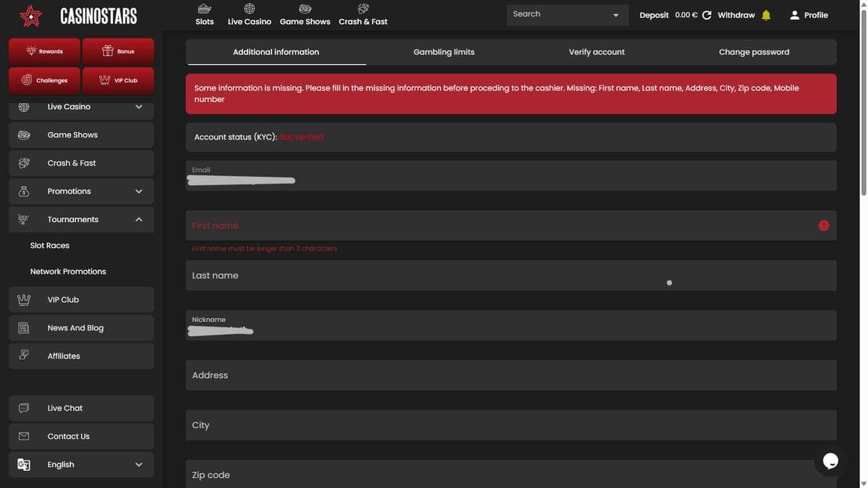Open notifications bell icon
Image resolution: width=868 pixels, height=488 pixels.
pos(767,15)
